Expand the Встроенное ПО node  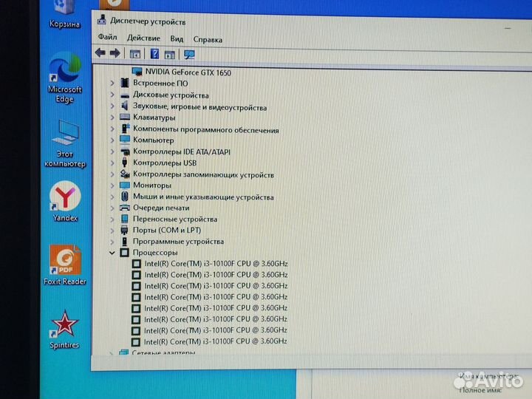[112, 83]
